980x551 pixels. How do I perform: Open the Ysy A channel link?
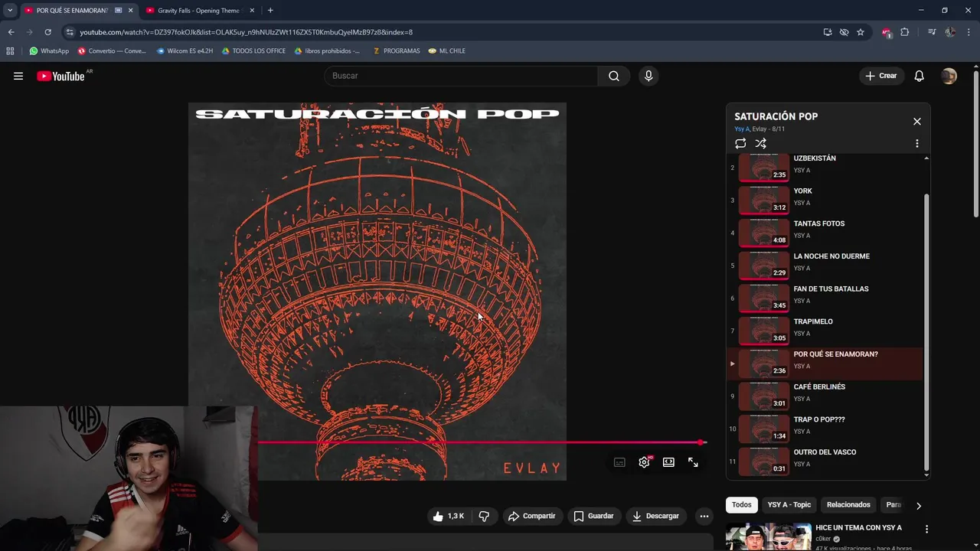(741, 129)
